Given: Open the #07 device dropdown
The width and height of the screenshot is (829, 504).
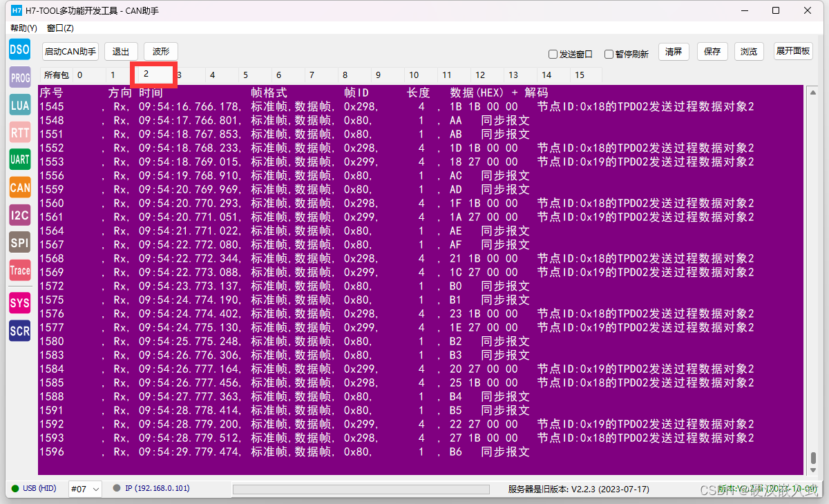Looking at the screenshot, I should point(85,489).
